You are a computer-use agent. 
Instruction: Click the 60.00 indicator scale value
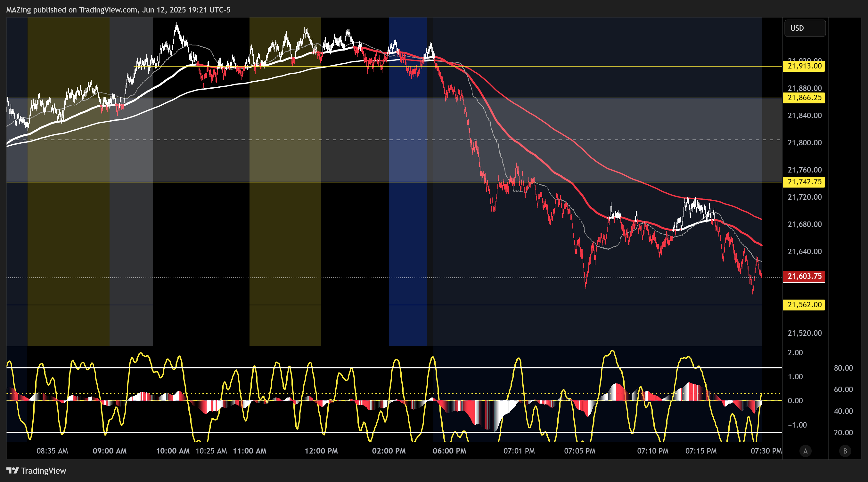coord(843,390)
